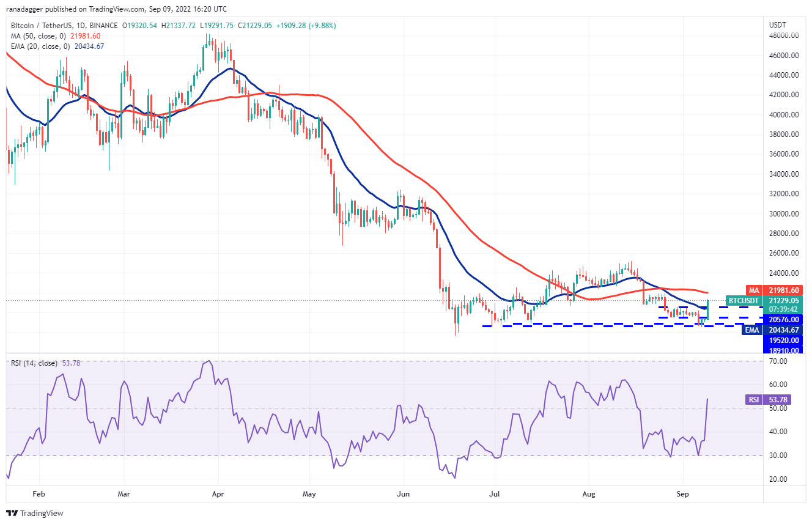Image resolution: width=812 pixels, height=524 pixels.
Task: Select the EMA (20, close, 0) indicator label
Action: point(41,46)
